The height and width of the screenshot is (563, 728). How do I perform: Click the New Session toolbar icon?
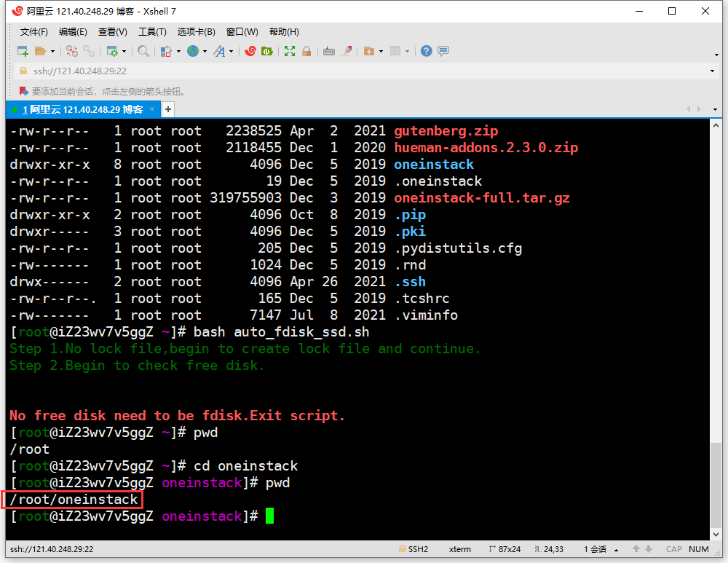pyautogui.click(x=22, y=51)
